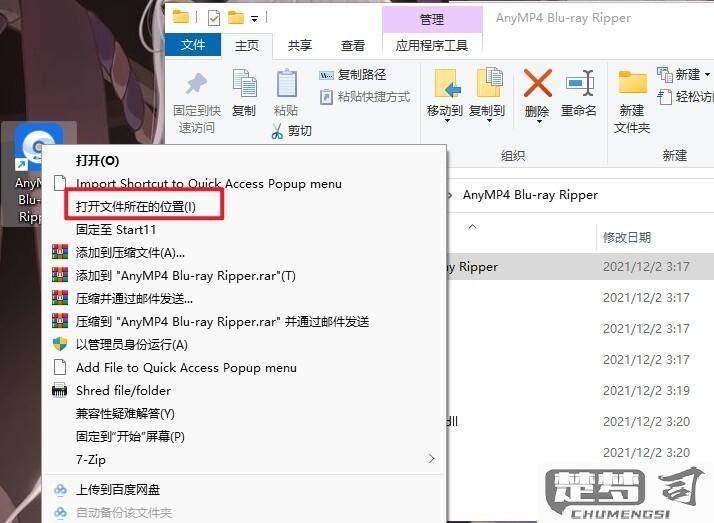Open the Application Tools tab
The width and height of the screenshot is (714, 523).
click(x=432, y=46)
